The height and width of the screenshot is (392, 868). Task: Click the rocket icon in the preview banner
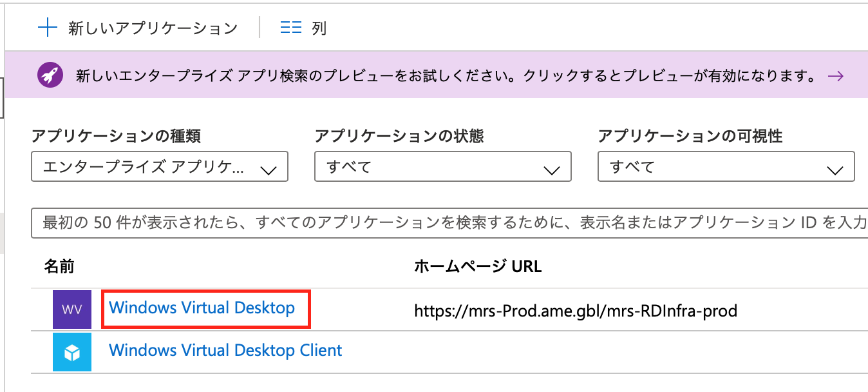pyautogui.click(x=50, y=74)
